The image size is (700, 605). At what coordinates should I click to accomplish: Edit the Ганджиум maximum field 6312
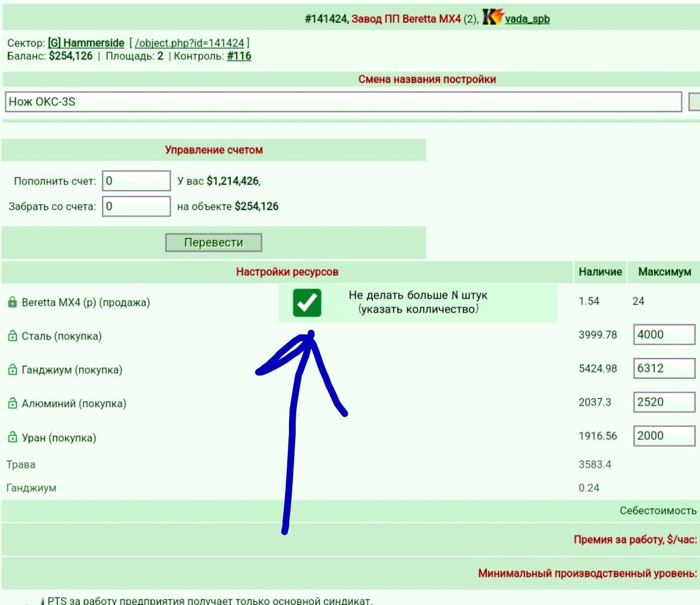664,368
